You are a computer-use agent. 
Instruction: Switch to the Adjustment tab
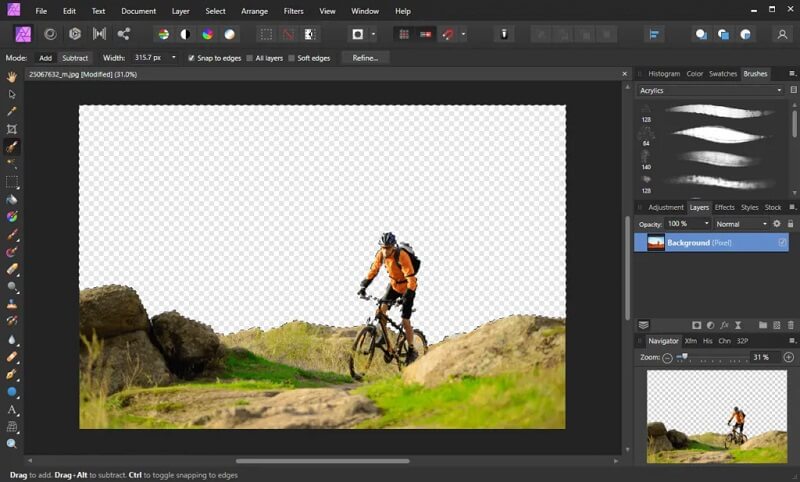click(x=666, y=207)
